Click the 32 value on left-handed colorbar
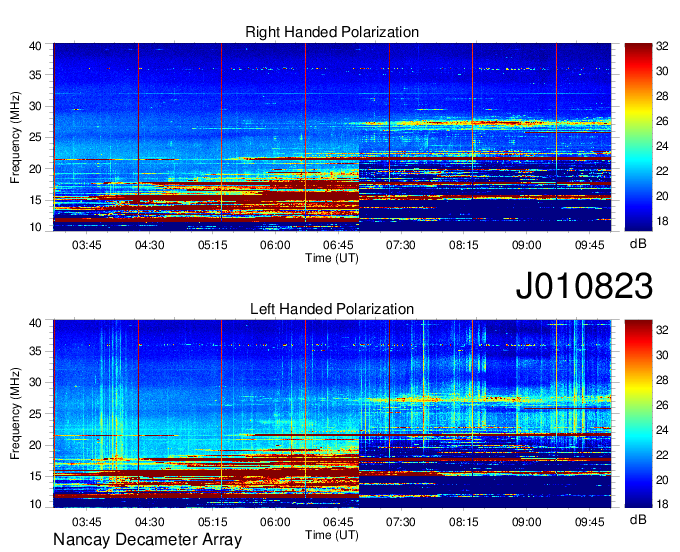The height and width of the screenshot is (552, 680). (x=662, y=330)
